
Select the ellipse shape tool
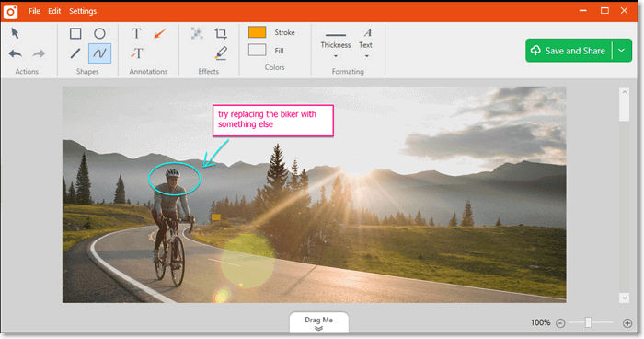99,33
